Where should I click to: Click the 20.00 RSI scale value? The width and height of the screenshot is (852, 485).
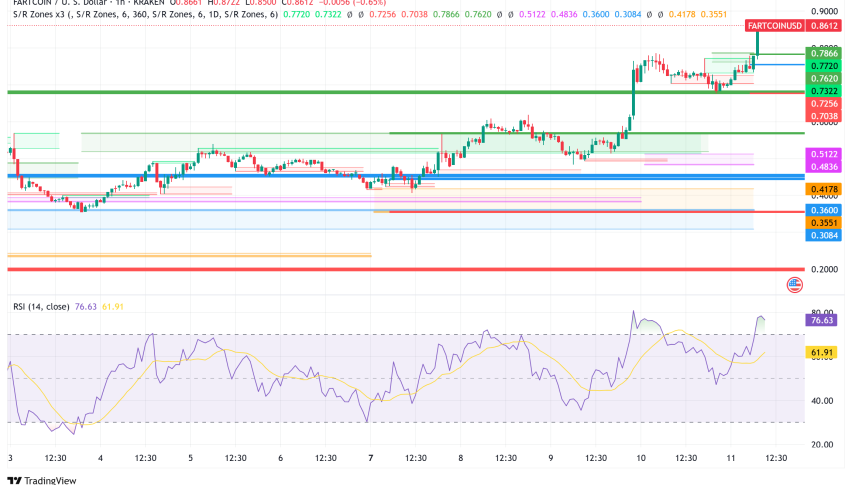click(x=822, y=444)
